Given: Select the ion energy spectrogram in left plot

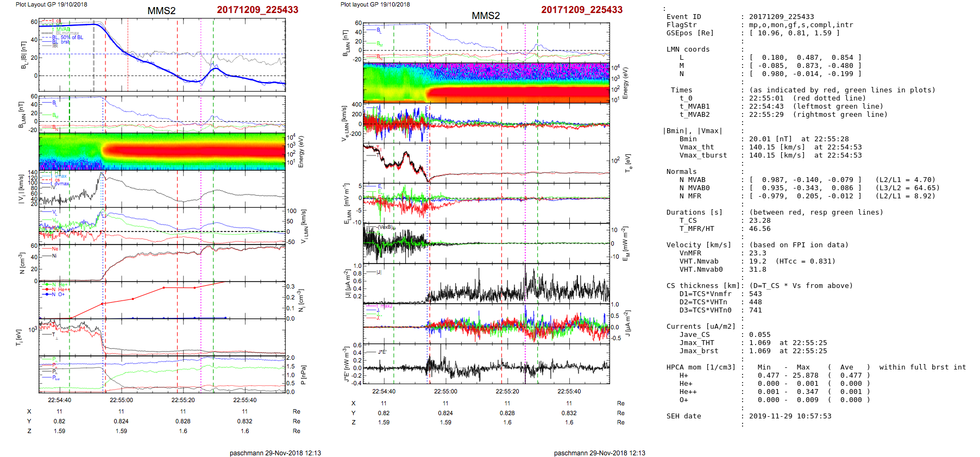Looking at the screenshot, I should pos(162,151).
